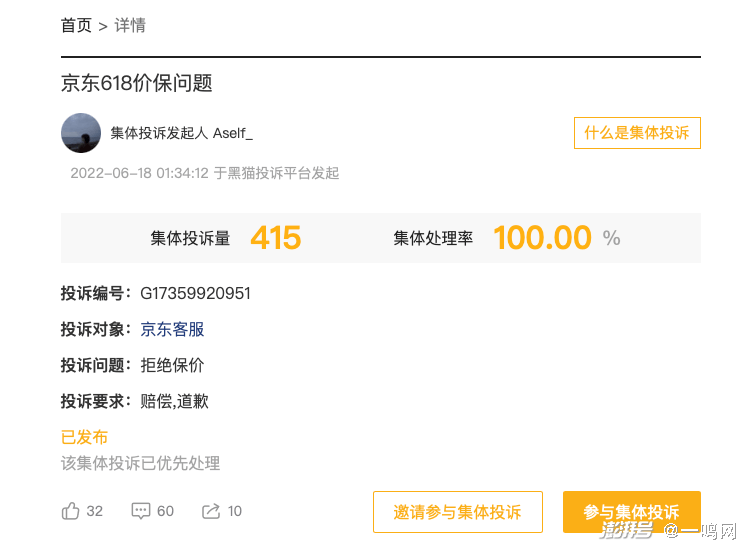747x546 pixels.
Task: Click the 已发布 status label
Action: (x=84, y=437)
